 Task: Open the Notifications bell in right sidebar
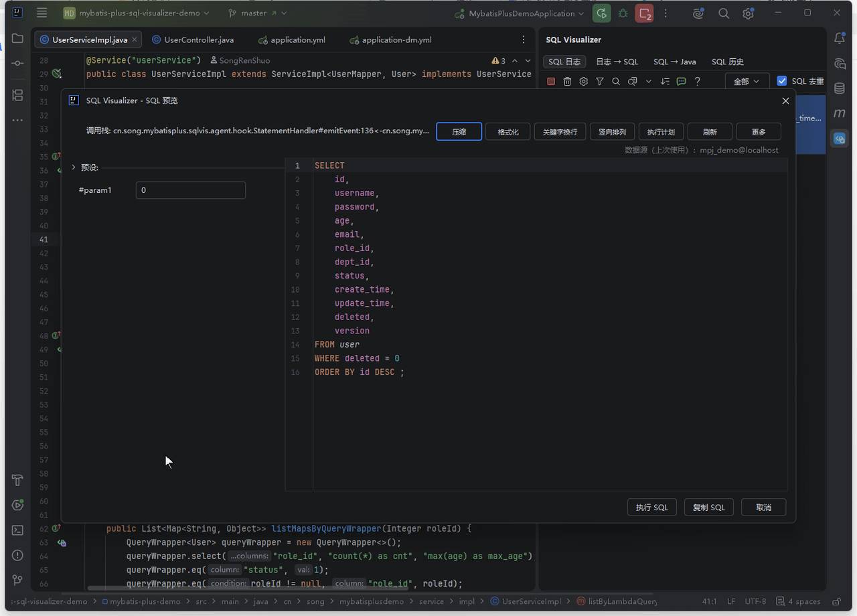coord(840,39)
